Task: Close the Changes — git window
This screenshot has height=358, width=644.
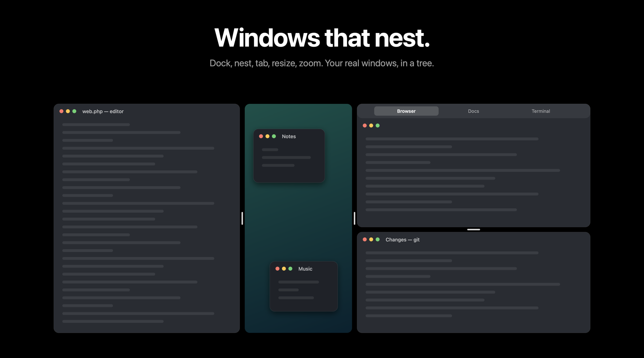Action: coord(365,240)
